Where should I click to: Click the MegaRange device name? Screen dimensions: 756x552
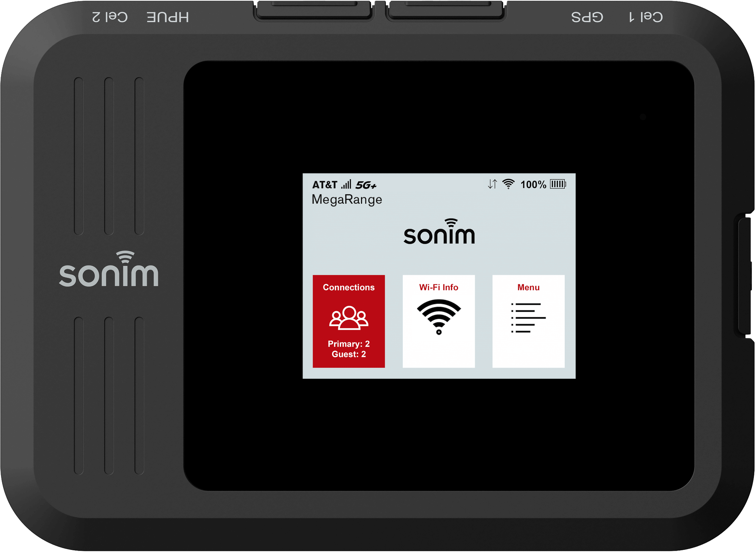[347, 200]
